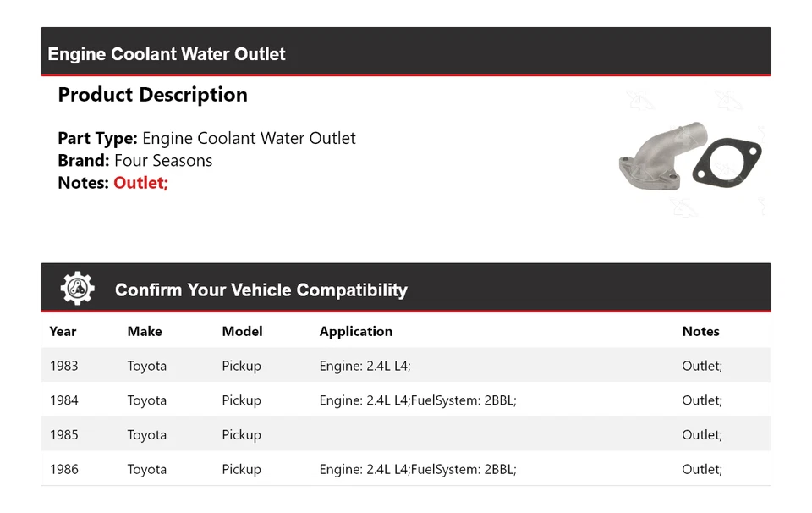Click the Product Description heading
812x513 pixels.
[x=152, y=95]
